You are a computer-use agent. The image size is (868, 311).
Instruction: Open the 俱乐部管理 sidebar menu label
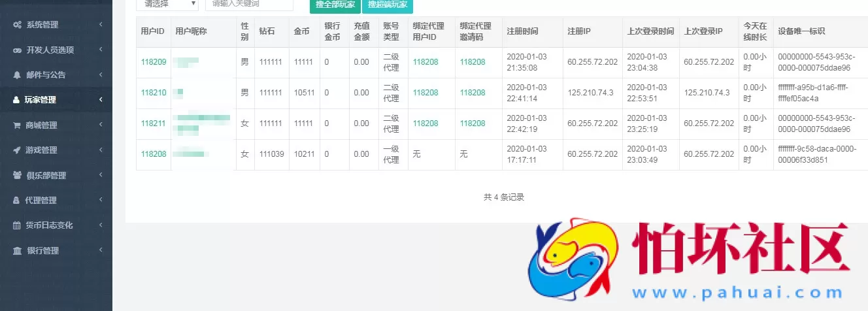pos(46,175)
